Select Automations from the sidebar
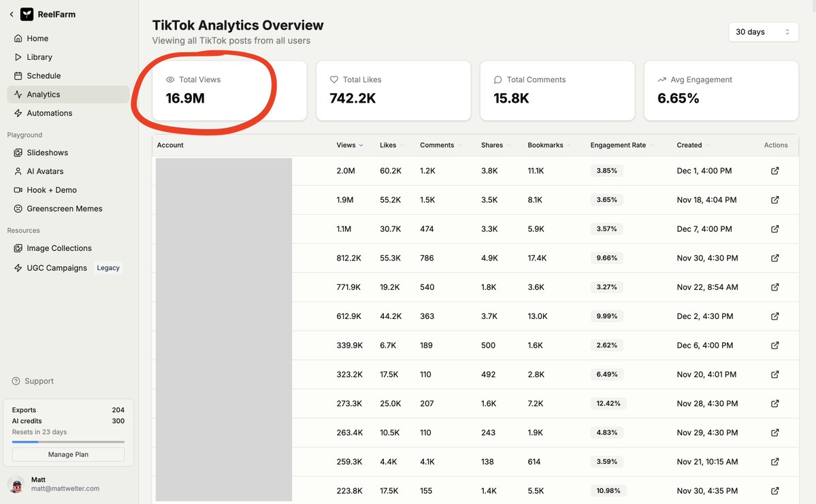 [x=49, y=113]
